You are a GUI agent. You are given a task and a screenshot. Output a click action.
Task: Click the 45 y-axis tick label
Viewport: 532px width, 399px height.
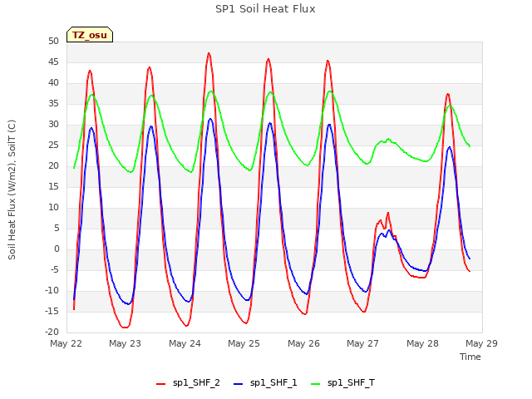(53, 62)
